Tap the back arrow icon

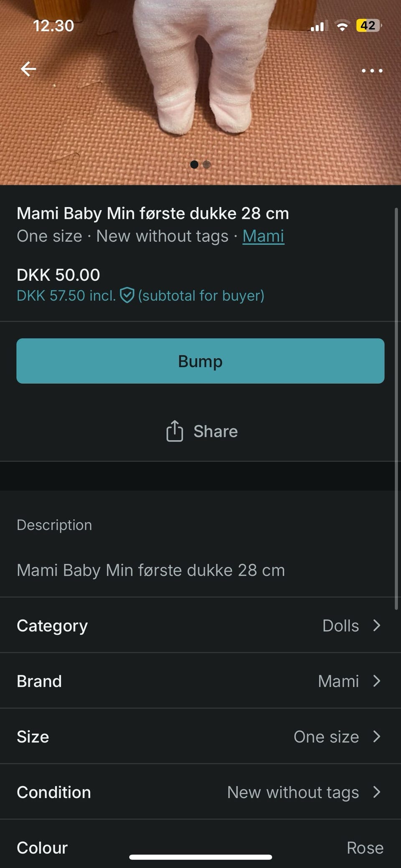pos(28,69)
